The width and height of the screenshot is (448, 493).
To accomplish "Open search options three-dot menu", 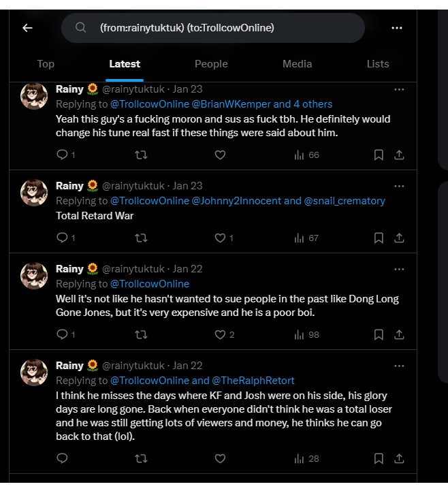I will click(x=397, y=28).
